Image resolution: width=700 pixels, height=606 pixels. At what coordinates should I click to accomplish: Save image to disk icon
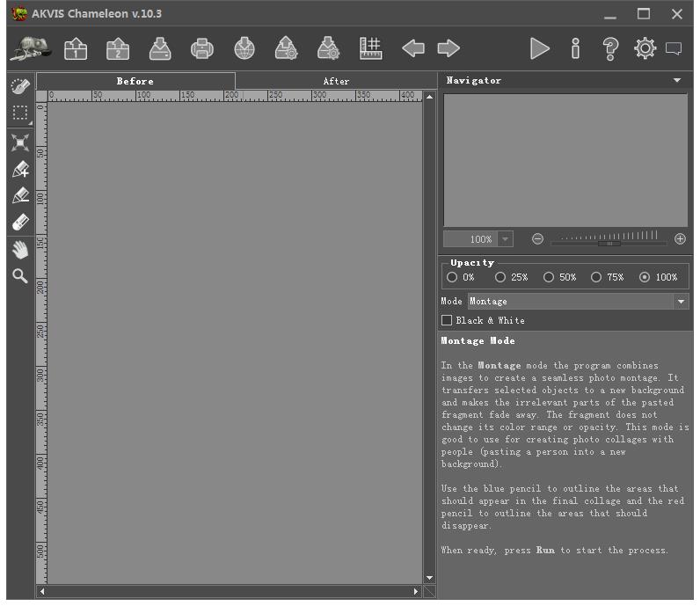point(160,48)
